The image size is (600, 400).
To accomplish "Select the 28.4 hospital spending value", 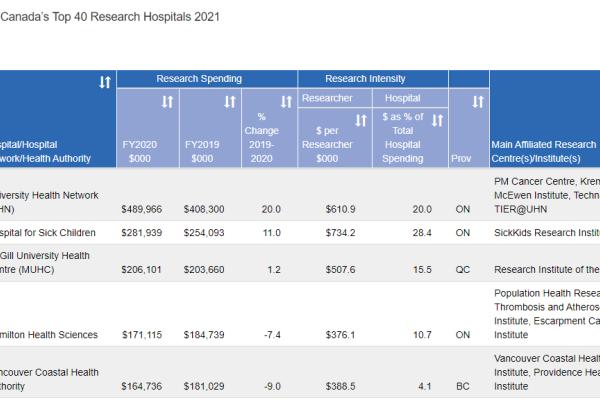I will [x=422, y=233].
